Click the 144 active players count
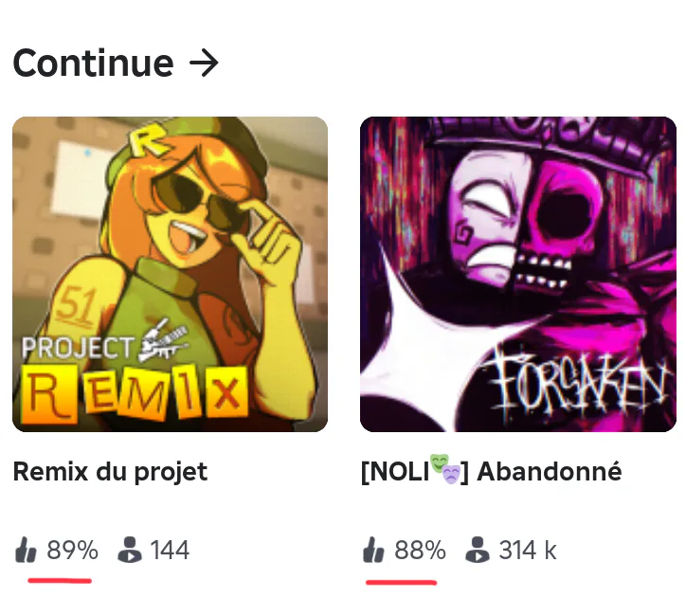The height and width of the screenshot is (616, 686). tap(170, 551)
